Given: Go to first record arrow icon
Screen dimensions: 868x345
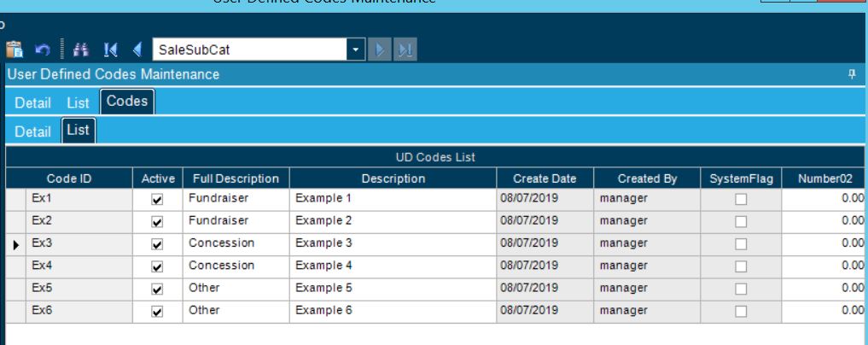Looking at the screenshot, I should [110, 50].
